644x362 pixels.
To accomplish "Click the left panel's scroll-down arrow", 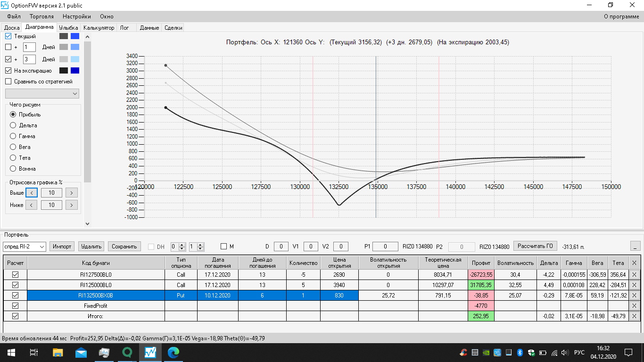I will 87,223.
